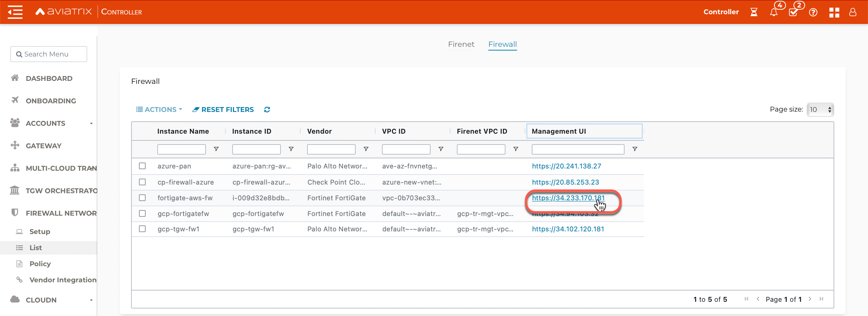868x316 pixels.
Task: Check the fortigate-aws-fw row checkbox
Action: pyautogui.click(x=142, y=198)
